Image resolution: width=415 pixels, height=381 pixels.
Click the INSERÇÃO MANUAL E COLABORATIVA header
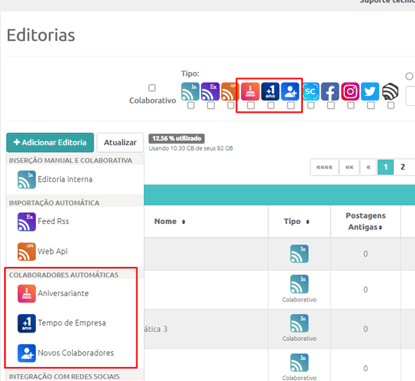click(71, 160)
